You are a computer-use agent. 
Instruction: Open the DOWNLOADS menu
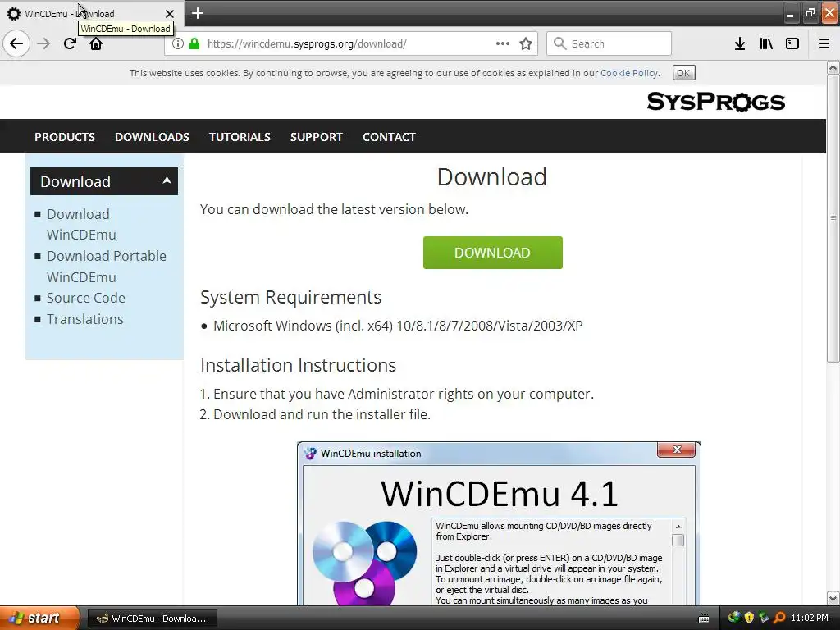[x=152, y=137]
